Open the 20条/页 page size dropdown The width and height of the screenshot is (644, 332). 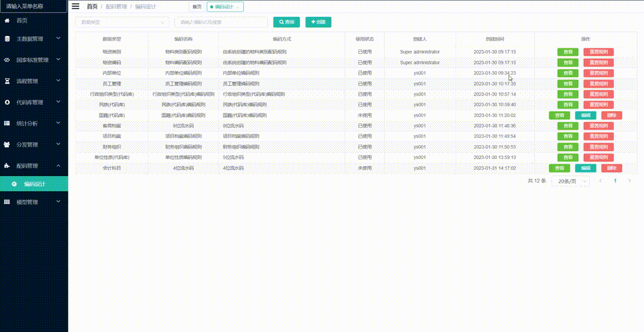[569, 181]
